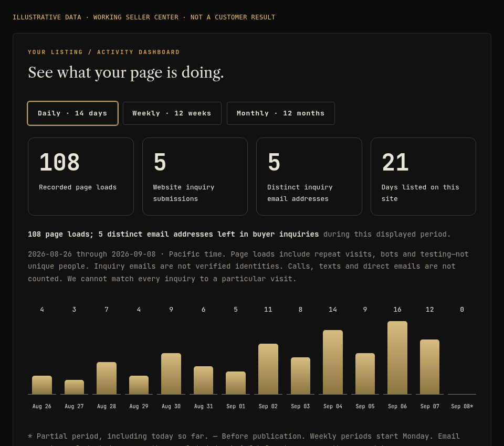Click the Partial period footnote

244,439
